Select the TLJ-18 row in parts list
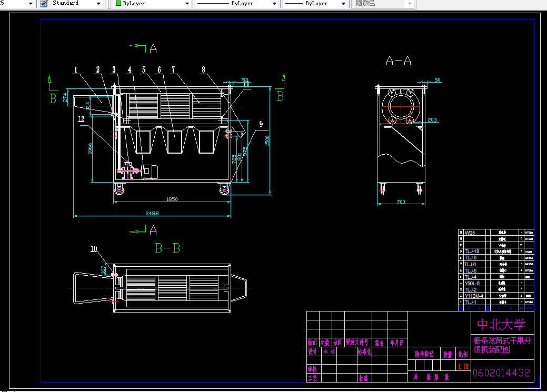This screenshot has height=392, width=547. click(x=496, y=252)
